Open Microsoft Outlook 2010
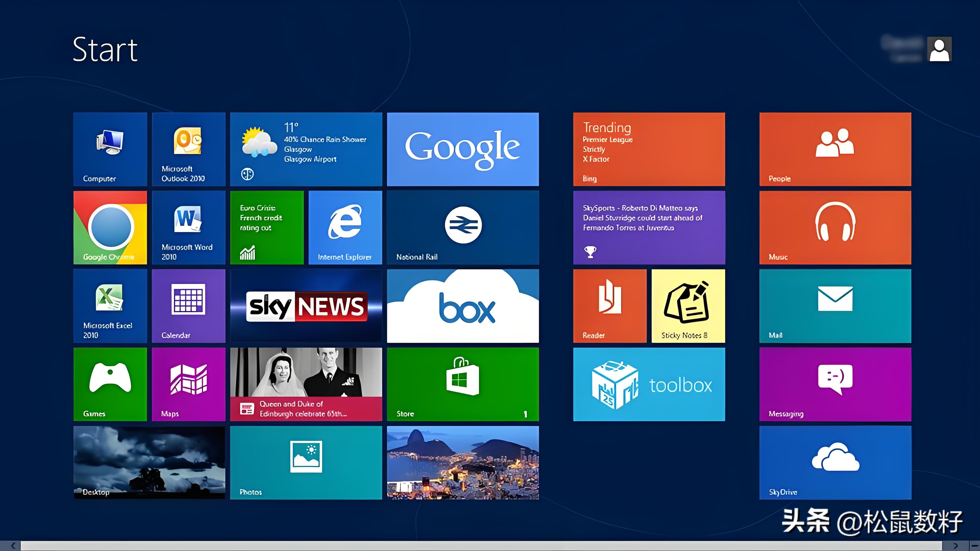Screen dimensions: 980x551 (188, 149)
